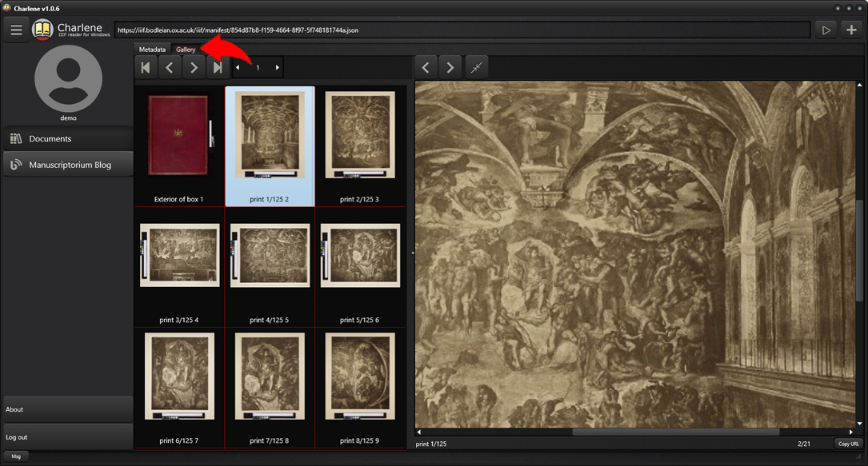Select the print 1/125 2 thumbnail
The height and width of the screenshot is (466, 868).
click(270, 146)
